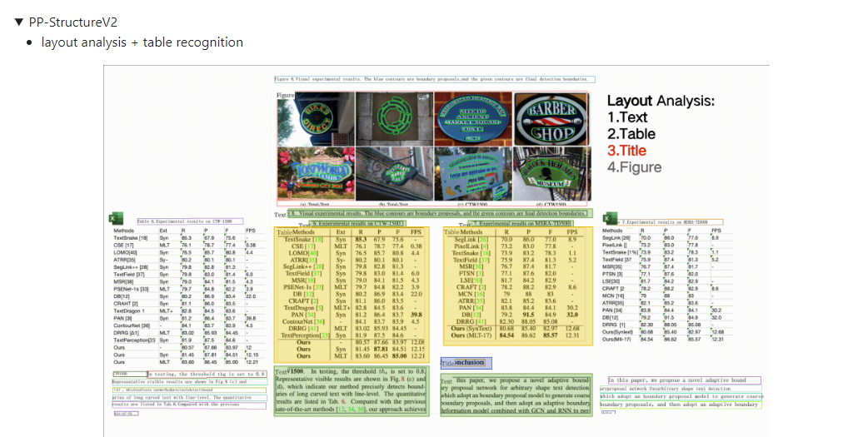Click the recognized line 'In this paper, we propose a novel adaptive bound'
Viewport: 868px width, 437px height.
click(x=684, y=380)
